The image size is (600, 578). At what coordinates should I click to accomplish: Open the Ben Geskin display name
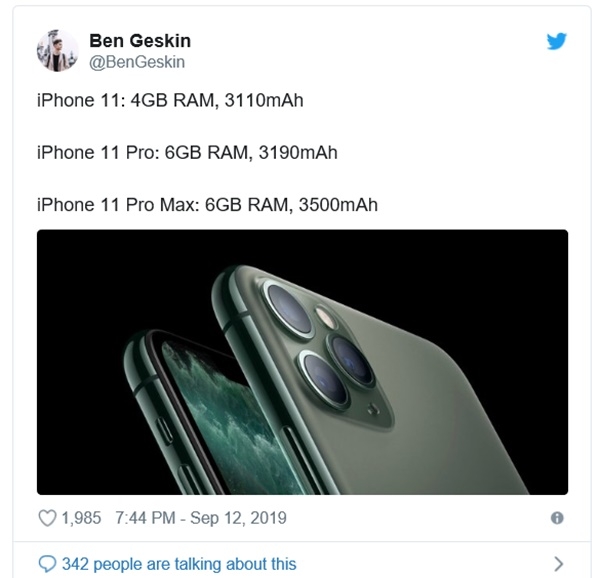click(140, 41)
